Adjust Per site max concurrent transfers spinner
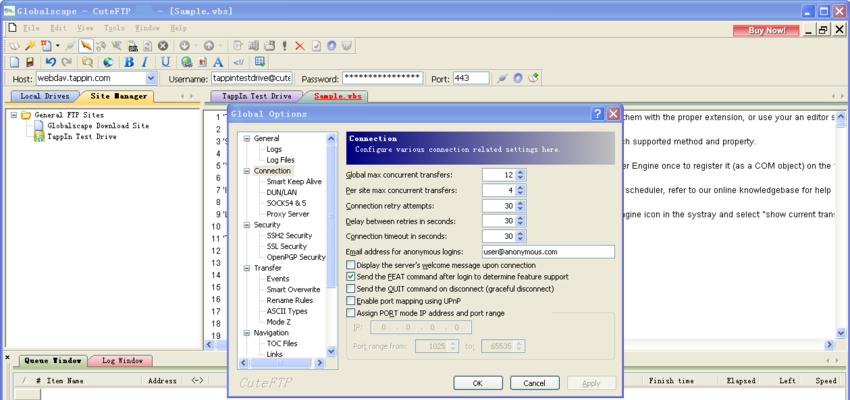The height and width of the screenshot is (400, 850). tap(520, 191)
